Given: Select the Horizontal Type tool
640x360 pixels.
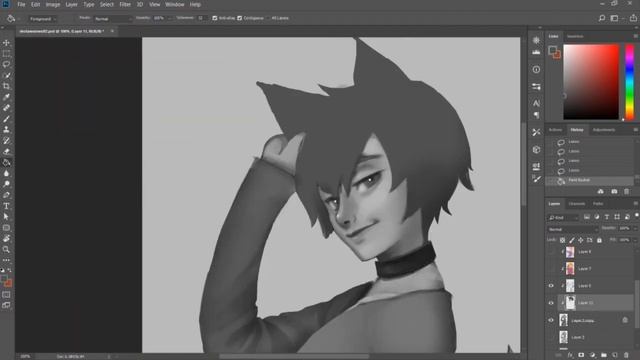Looking at the screenshot, I should [x=6, y=206].
